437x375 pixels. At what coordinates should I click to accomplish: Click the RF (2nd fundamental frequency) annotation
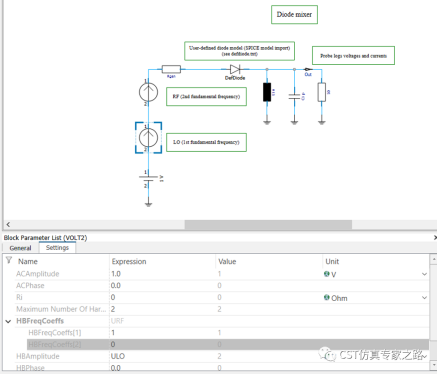(x=206, y=97)
